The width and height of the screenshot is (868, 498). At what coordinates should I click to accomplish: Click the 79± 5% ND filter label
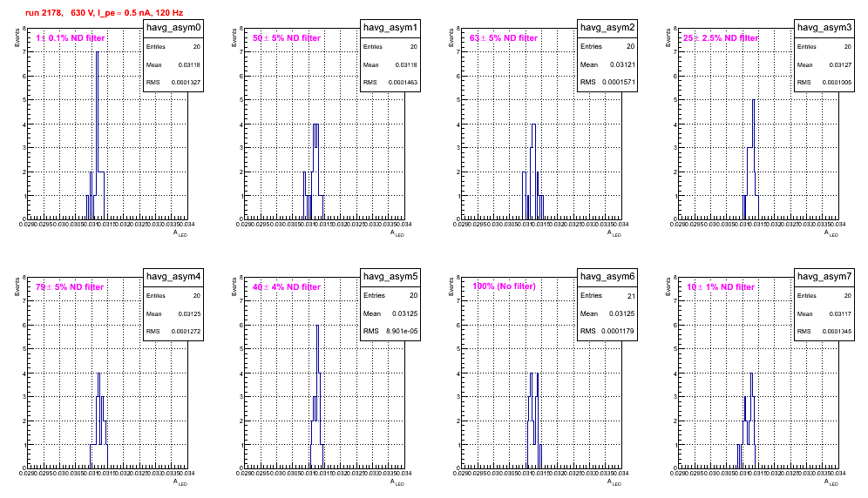click(x=70, y=287)
